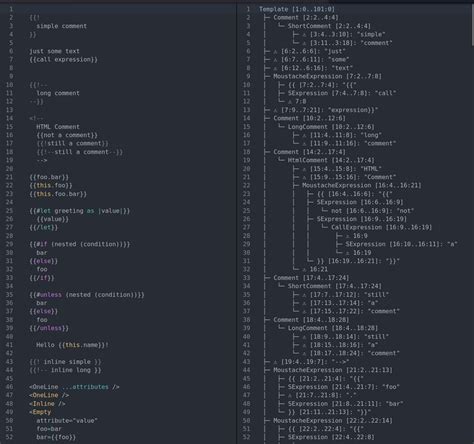Select warning icon before the 7:8 node
This screenshot has height=444, width=474.
click(290, 102)
